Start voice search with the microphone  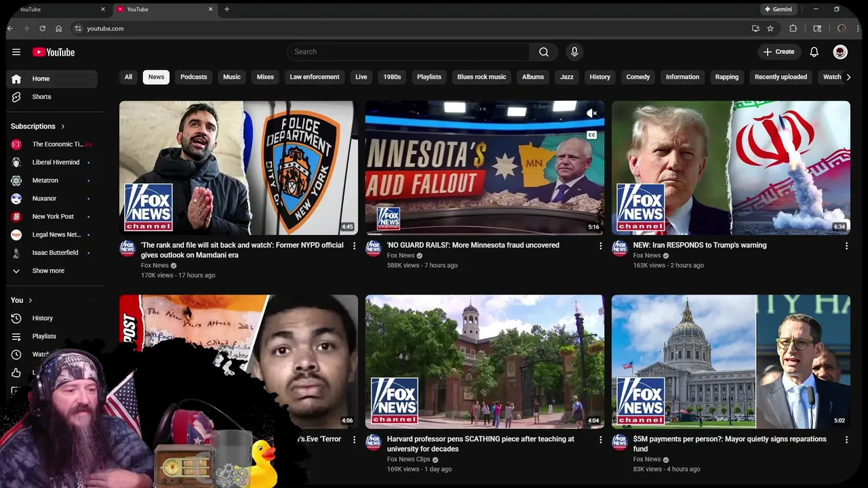coord(574,52)
